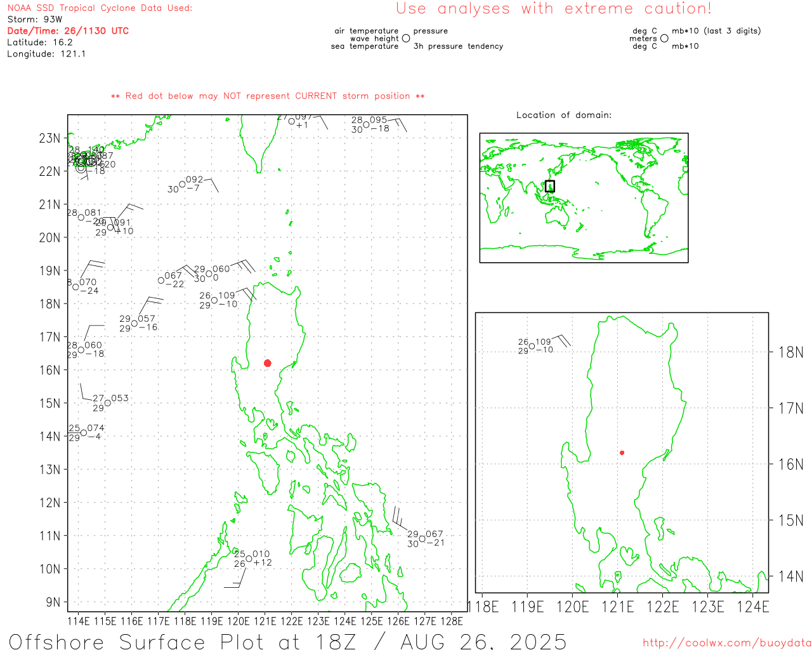Click 'Use analyses with extreme caution!' heading
The image size is (812, 650).
[x=554, y=9]
